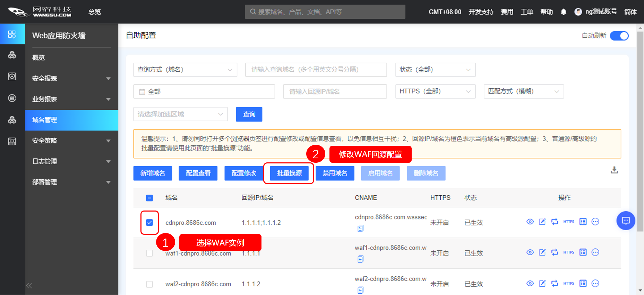Open the 费用 top menu
Viewport: 644px width, 295px height.
click(x=507, y=12)
